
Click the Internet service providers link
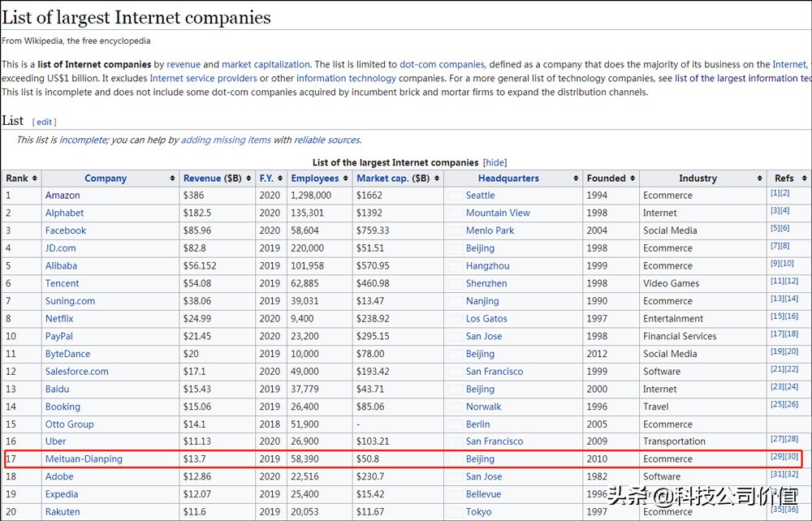203,79
